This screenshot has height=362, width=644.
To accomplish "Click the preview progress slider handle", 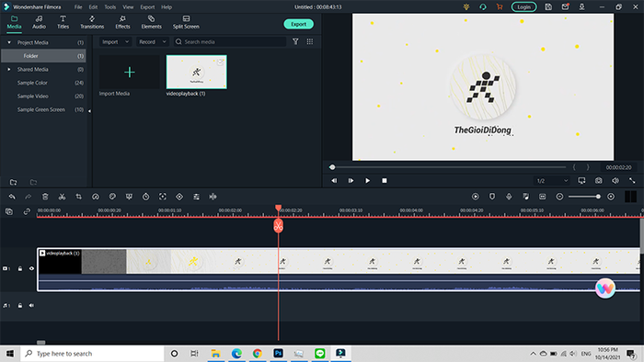I will [332, 167].
